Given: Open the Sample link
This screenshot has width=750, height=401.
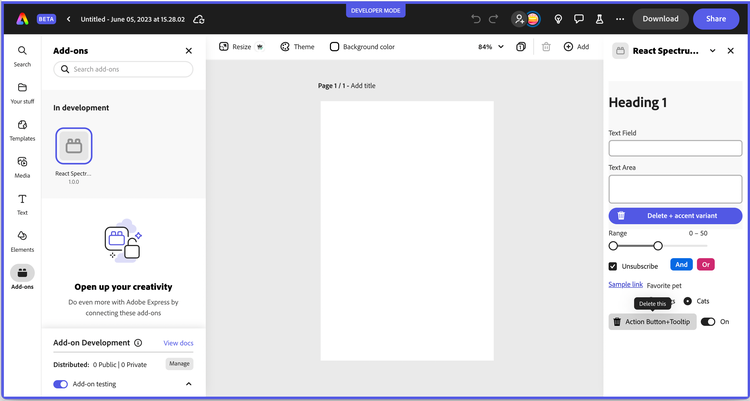Looking at the screenshot, I should 626,284.
